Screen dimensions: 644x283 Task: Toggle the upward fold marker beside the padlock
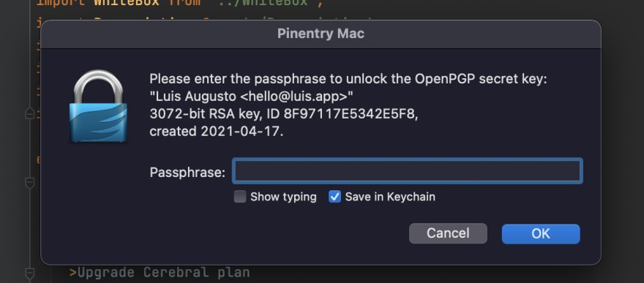[29, 113]
